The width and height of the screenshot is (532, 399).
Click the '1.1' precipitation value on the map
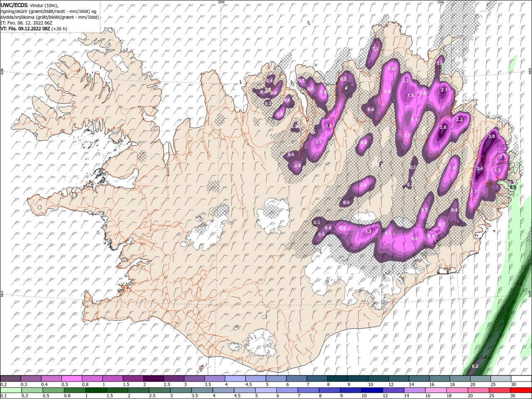click(319, 142)
